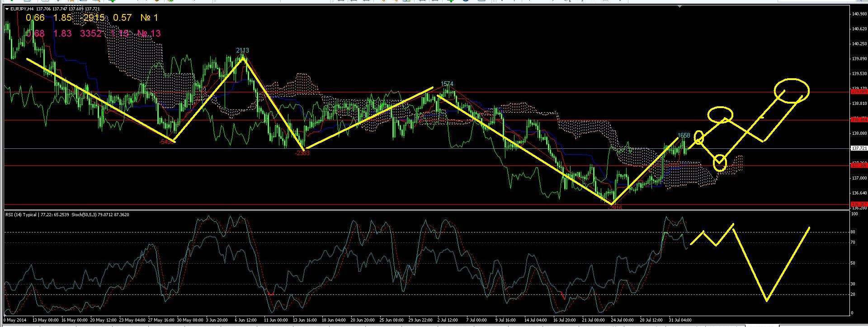The image size is (868, 327).
Task: Select the 1574 wave peak label
Action: click(x=447, y=84)
